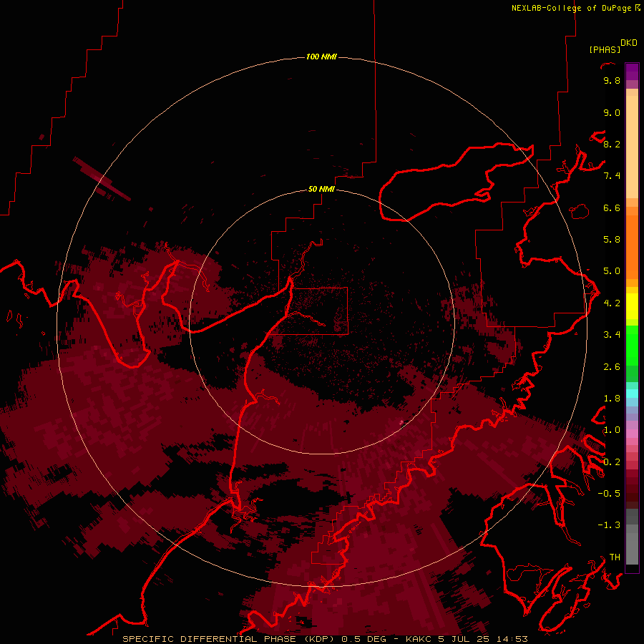Click the SPECIFIC DIFFERENTIAL PHASE (KDP) title text
This screenshot has height=644, width=644.
(228, 639)
